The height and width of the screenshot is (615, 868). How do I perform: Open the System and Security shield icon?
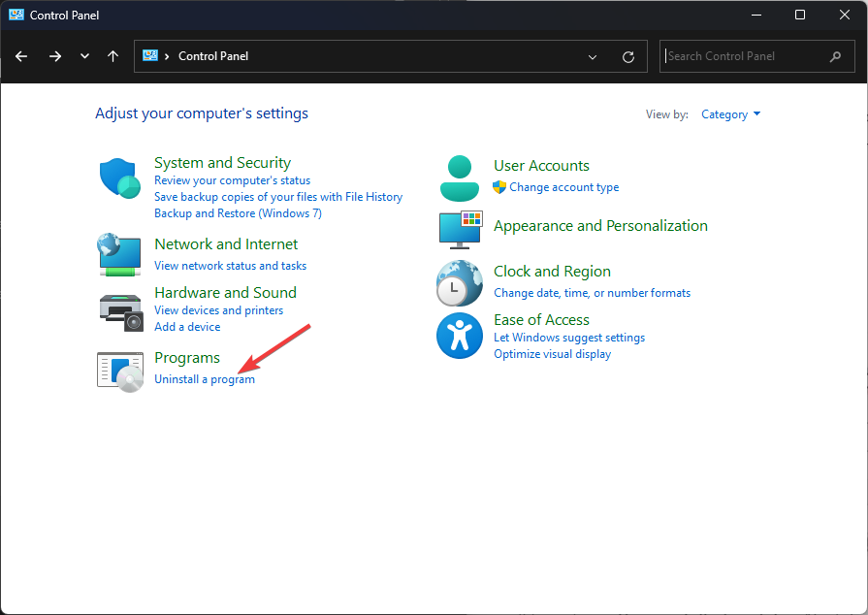pos(119,178)
